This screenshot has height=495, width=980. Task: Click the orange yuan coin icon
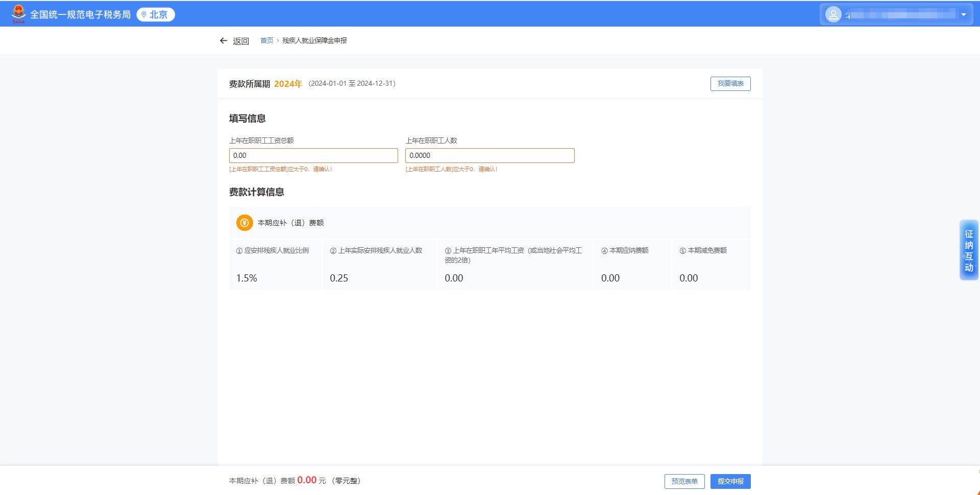pyautogui.click(x=244, y=223)
